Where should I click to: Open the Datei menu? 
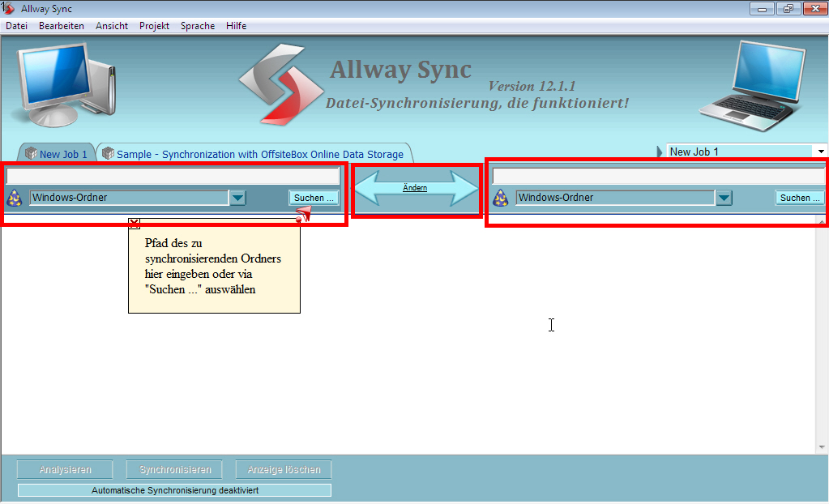coord(16,26)
